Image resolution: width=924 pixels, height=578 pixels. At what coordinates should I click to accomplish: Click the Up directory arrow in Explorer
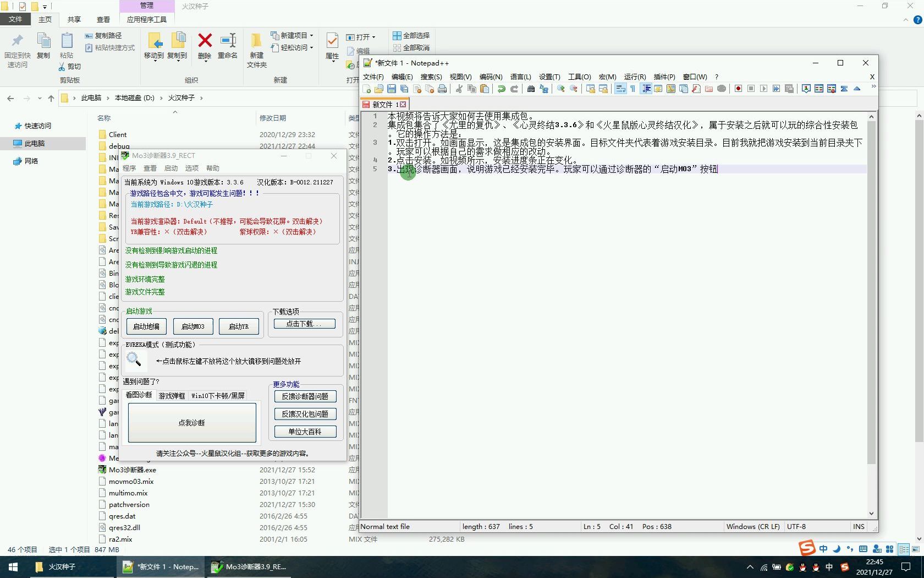(51, 98)
